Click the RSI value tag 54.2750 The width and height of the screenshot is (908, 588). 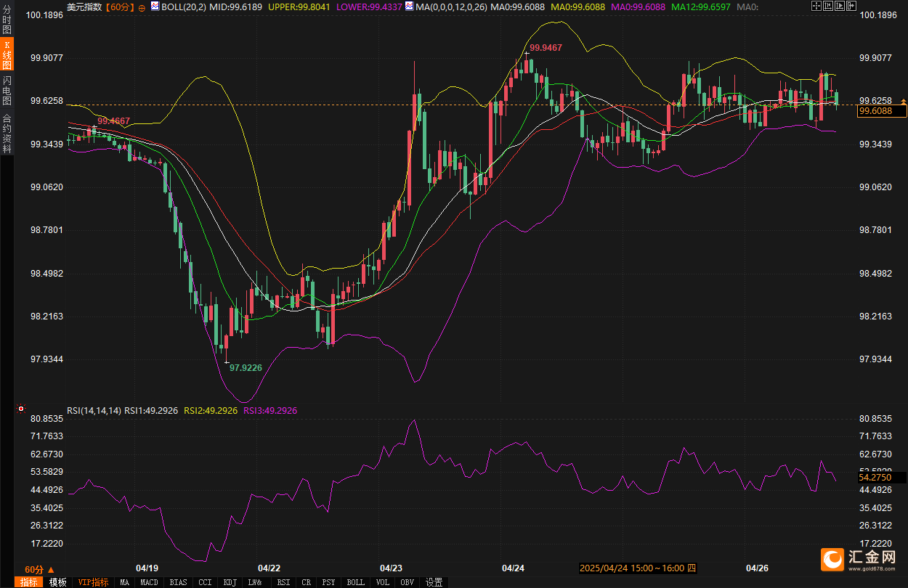click(x=882, y=478)
